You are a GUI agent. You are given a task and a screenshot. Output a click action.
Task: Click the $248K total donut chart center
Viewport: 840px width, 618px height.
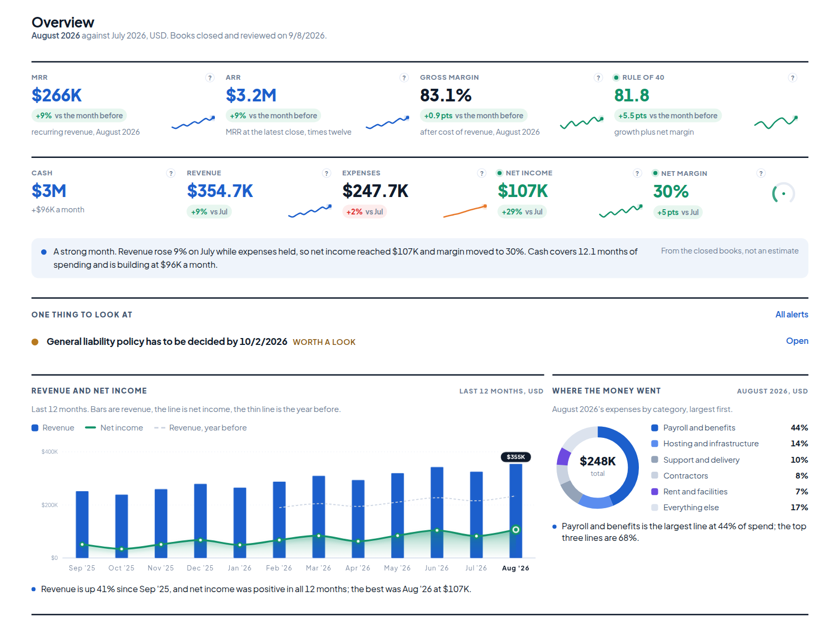tap(598, 466)
